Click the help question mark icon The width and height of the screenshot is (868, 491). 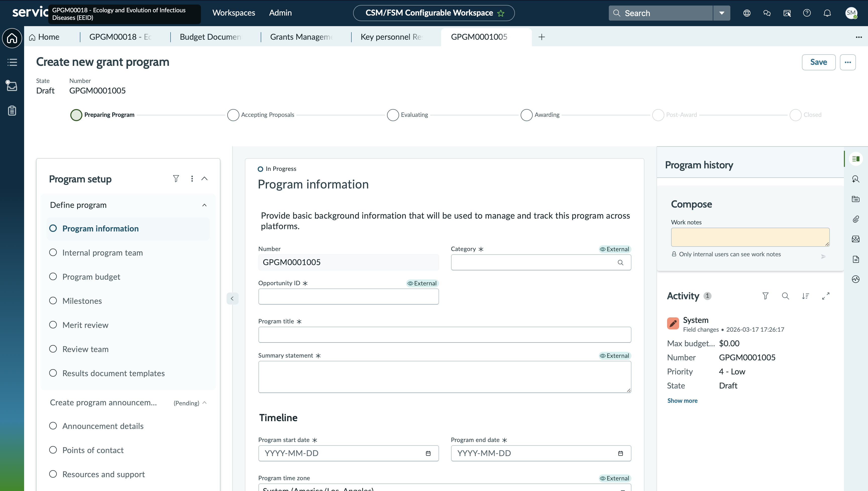click(807, 13)
